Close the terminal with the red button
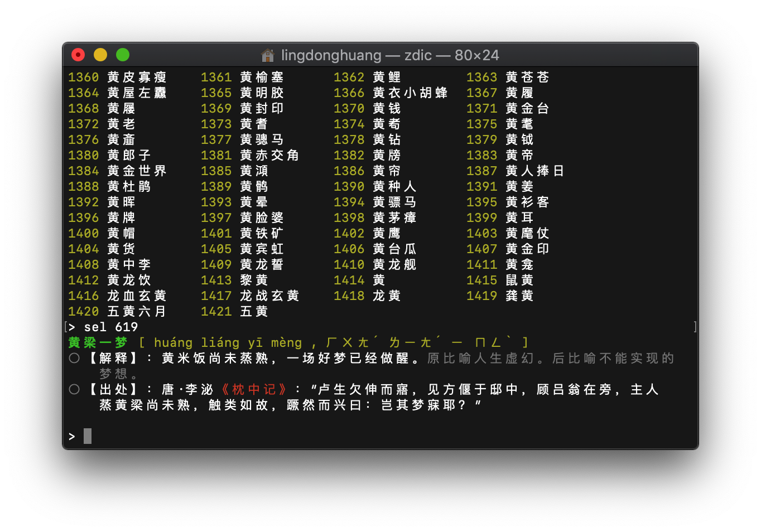 coord(78,55)
